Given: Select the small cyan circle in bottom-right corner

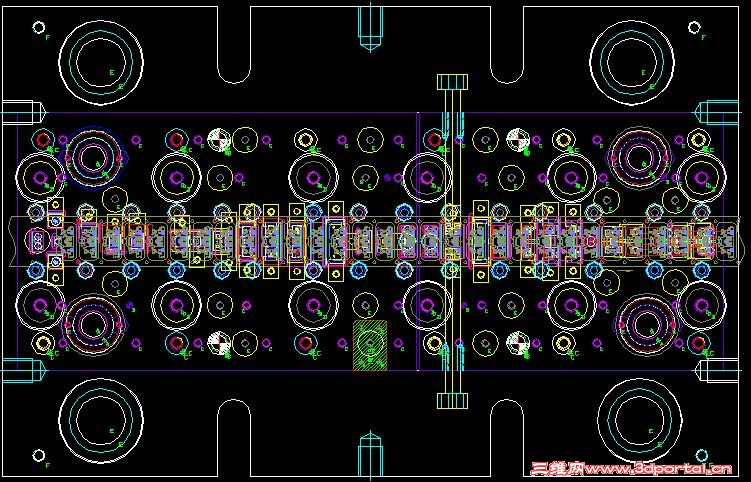Looking at the screenshot, I should click(x=702, y=455).
